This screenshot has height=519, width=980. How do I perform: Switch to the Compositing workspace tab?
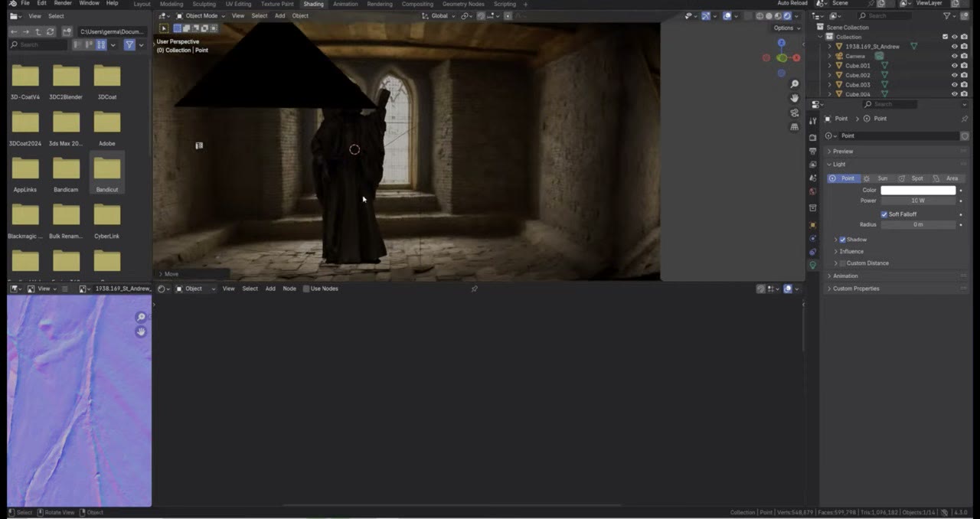pos(417,4)
